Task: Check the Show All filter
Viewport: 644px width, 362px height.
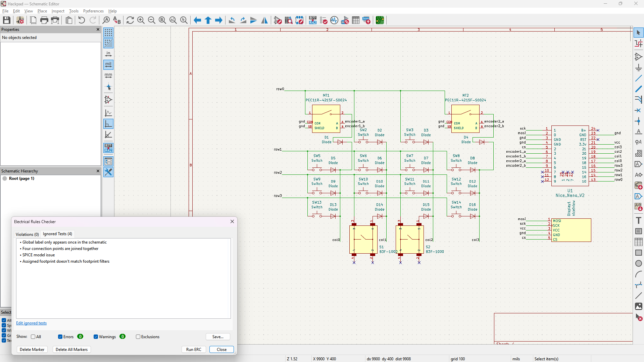Action: (x=34, y=337)
